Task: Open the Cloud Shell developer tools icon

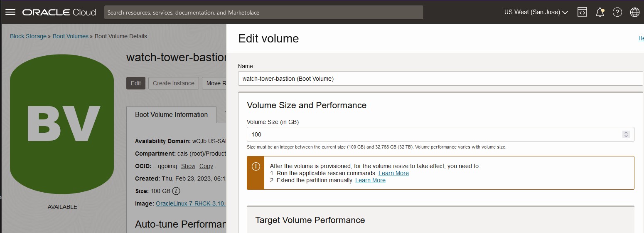Action: click(x=582, y=12)
